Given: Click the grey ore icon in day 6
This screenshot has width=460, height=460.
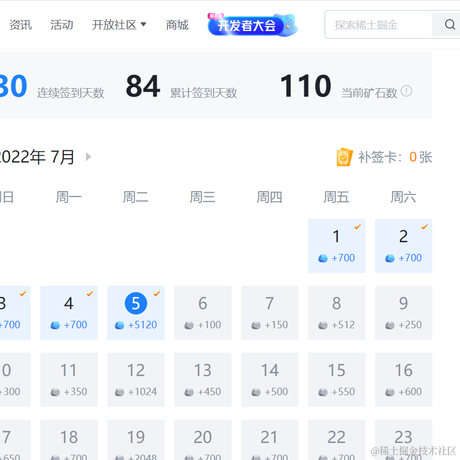Looking at the screenshot, I should pos(189,325).
